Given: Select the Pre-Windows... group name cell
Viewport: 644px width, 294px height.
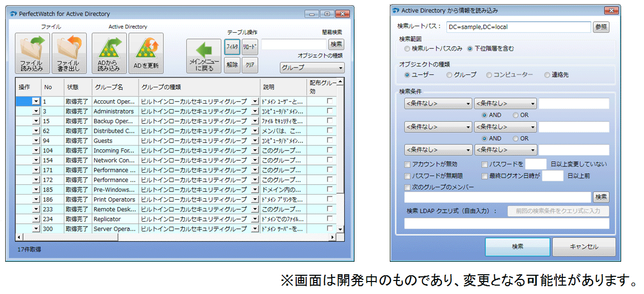Looking at the screenshot, I should (115, 189).
